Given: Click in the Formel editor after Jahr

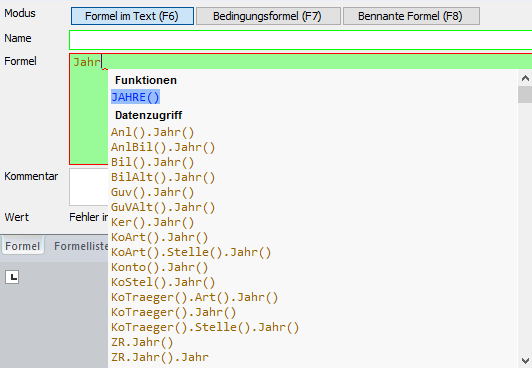Looking at the screenshot, I should (x=103, y=62).
